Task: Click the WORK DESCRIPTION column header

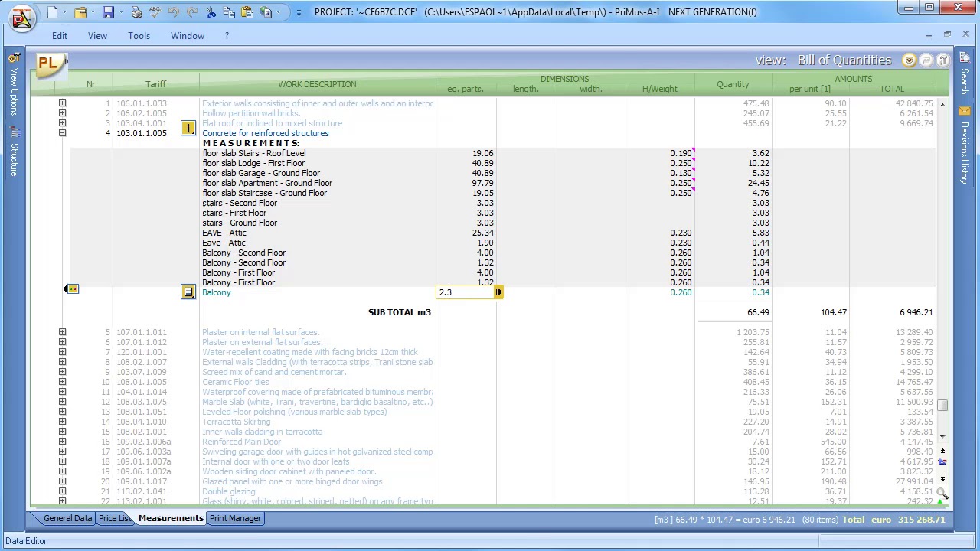Action: 317,84
